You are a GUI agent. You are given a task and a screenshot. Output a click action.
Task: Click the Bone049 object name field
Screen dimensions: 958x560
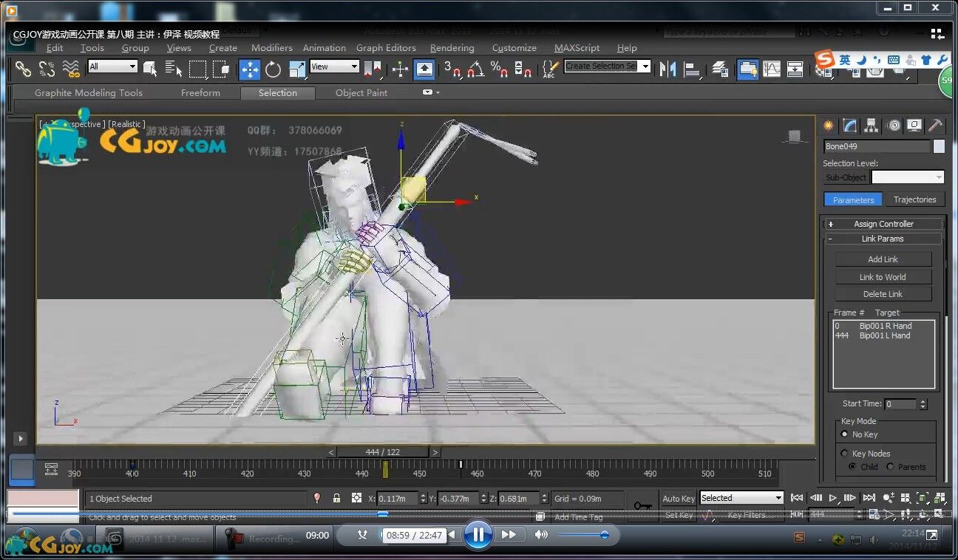click(877, 146)
